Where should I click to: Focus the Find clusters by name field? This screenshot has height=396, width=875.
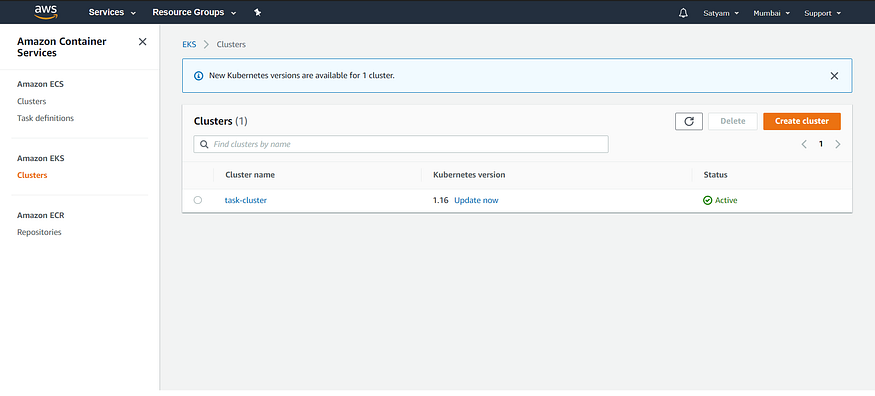401,144
